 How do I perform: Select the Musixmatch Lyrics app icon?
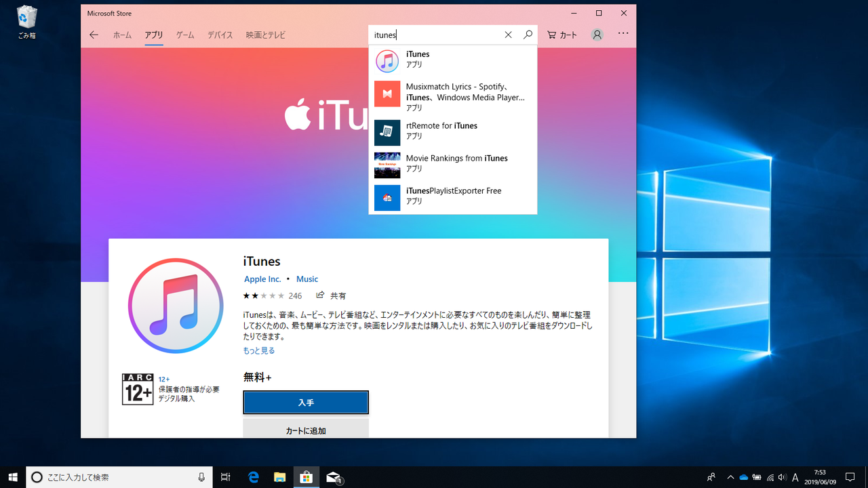[387, 94]
